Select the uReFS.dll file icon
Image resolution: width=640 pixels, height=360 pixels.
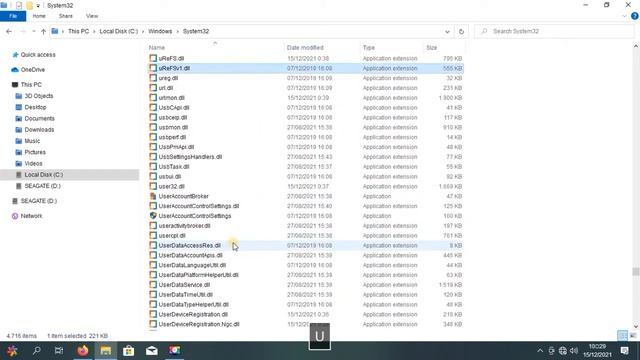point(153,58)
